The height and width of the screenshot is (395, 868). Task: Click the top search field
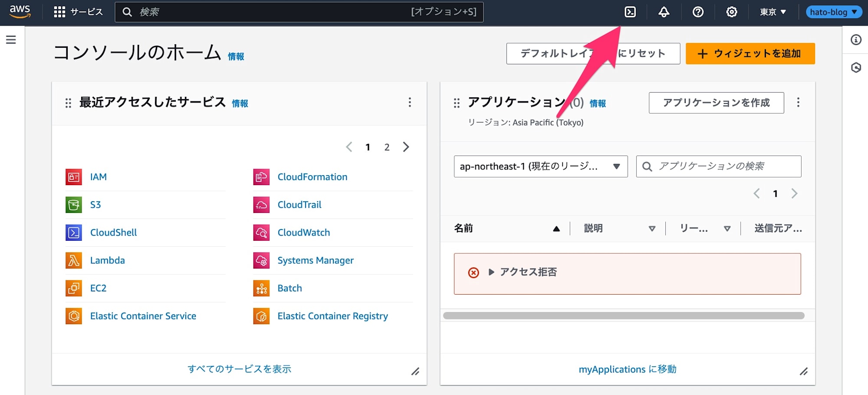point(299,12)
